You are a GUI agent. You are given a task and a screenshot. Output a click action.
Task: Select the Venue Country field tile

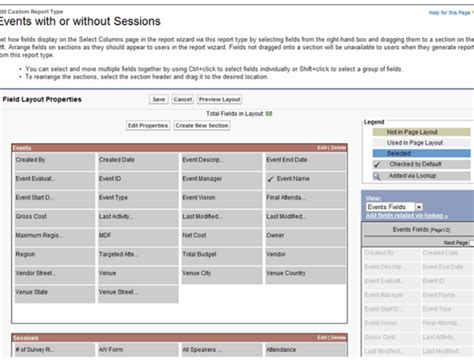point(305,275)
